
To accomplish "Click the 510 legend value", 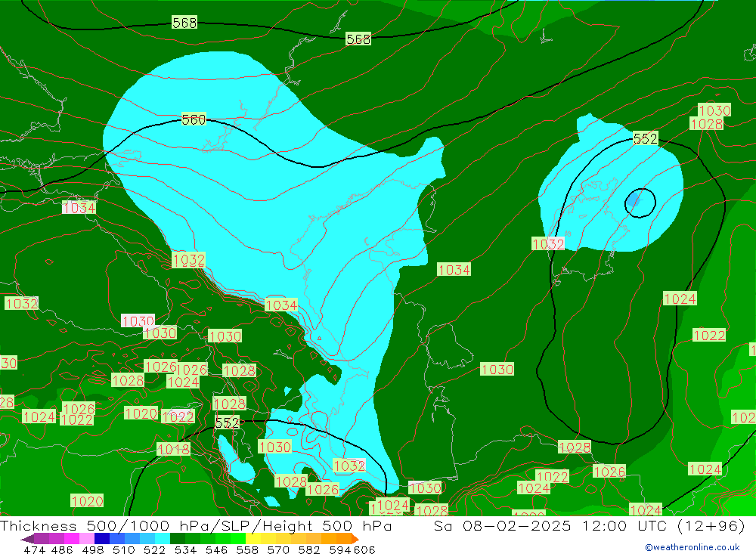I will (124, 549).
